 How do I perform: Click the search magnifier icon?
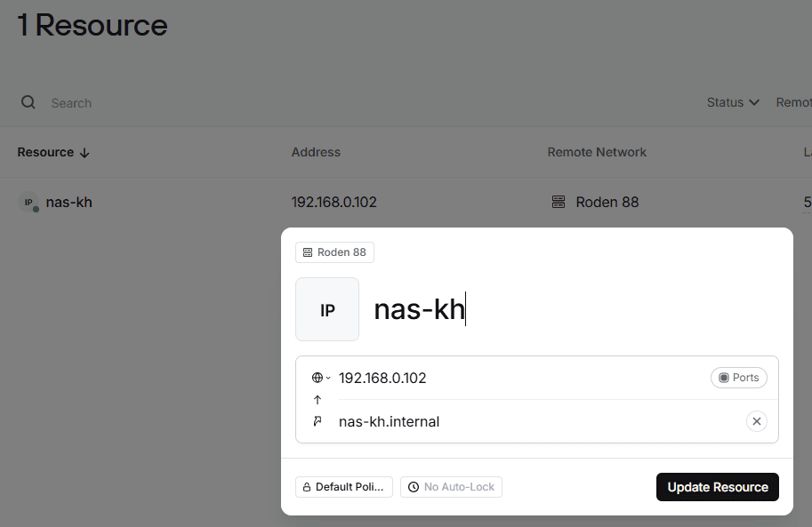coord(28,102)
